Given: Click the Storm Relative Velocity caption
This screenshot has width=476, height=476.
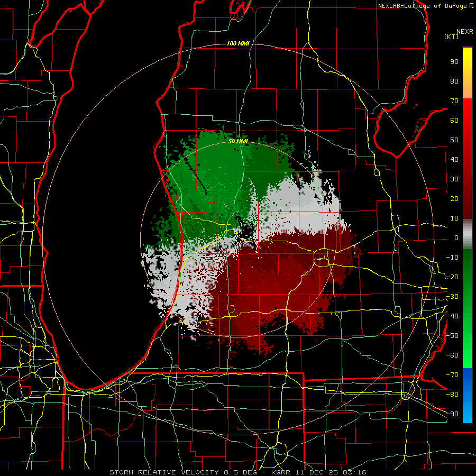Looking at the screenshot, I should coord(238,472).
